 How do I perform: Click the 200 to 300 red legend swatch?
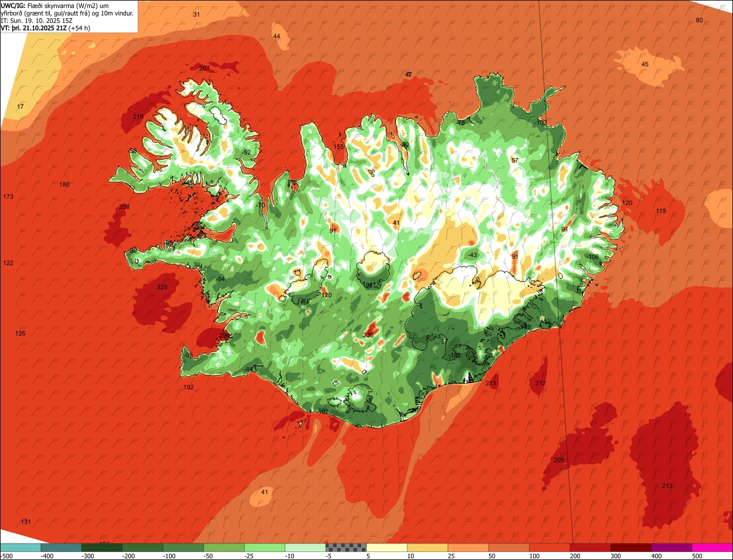[590, 547]
